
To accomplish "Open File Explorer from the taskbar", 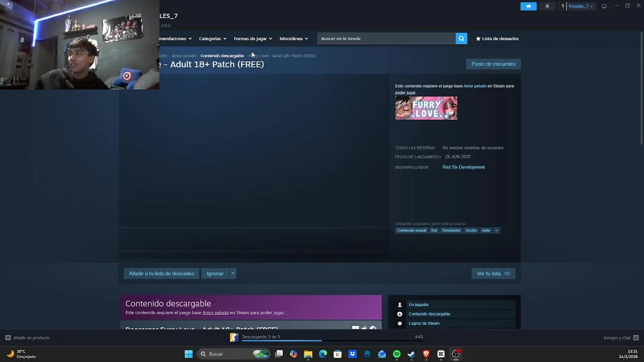I will [x=308, y=354].
